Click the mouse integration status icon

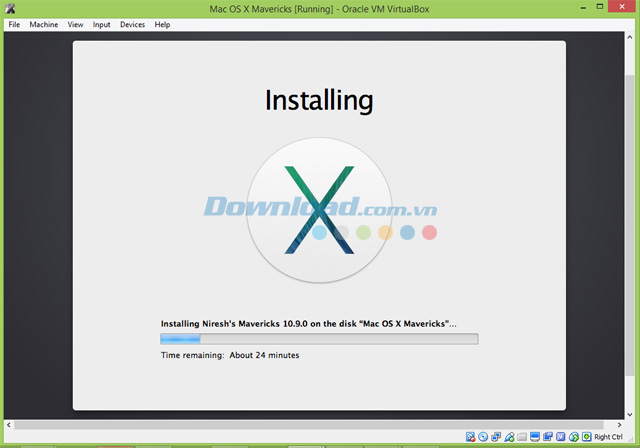tap(573, 437)
